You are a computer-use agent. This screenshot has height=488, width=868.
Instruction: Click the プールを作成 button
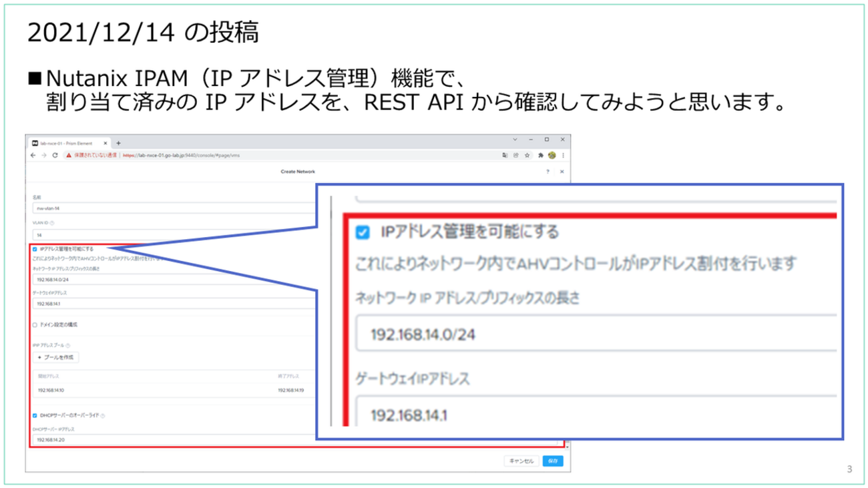pyautogui.click(x=56, y=357)
